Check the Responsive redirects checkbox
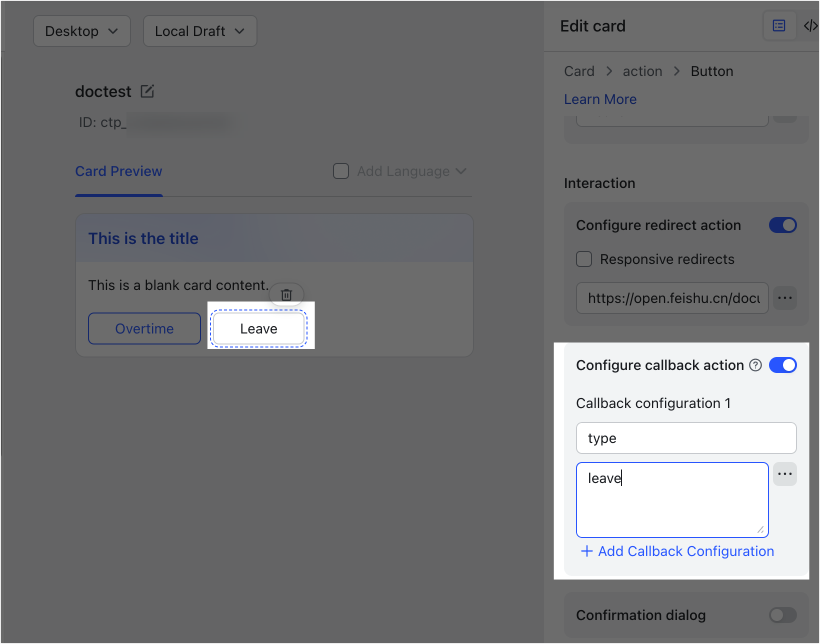The height and width of the screenshot is (644, 820). click(584, 259)
